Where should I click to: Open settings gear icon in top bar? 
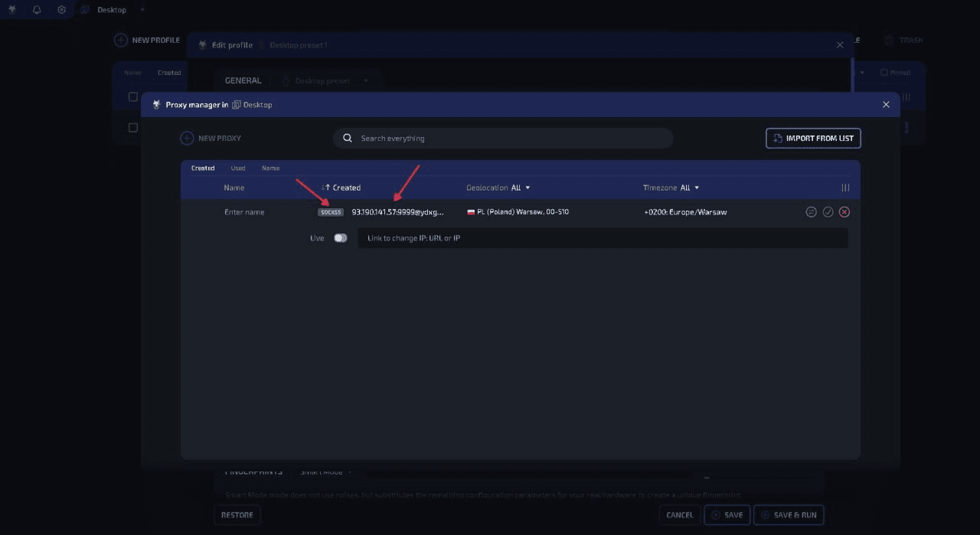61,10
